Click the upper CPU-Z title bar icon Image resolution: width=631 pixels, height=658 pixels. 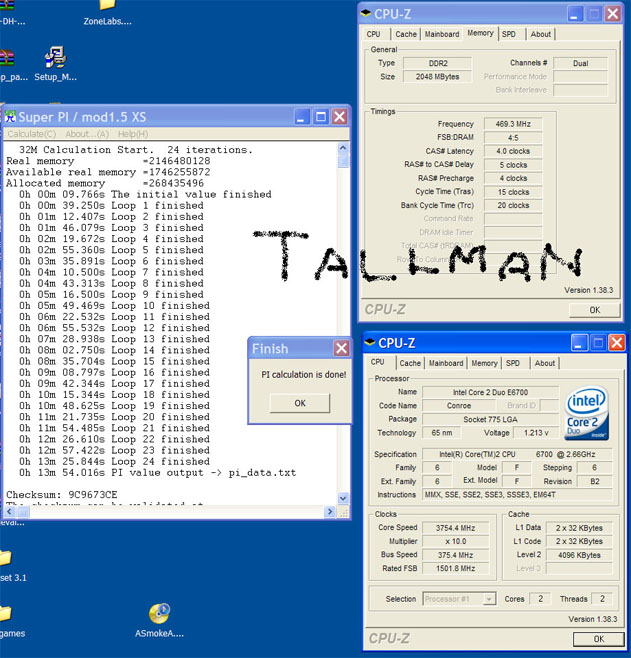366,13
